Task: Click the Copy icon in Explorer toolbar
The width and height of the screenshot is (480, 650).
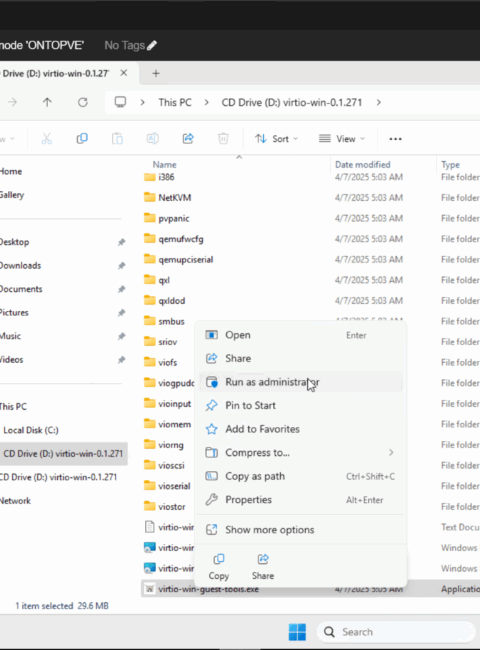Action: [x=82, y=138]
